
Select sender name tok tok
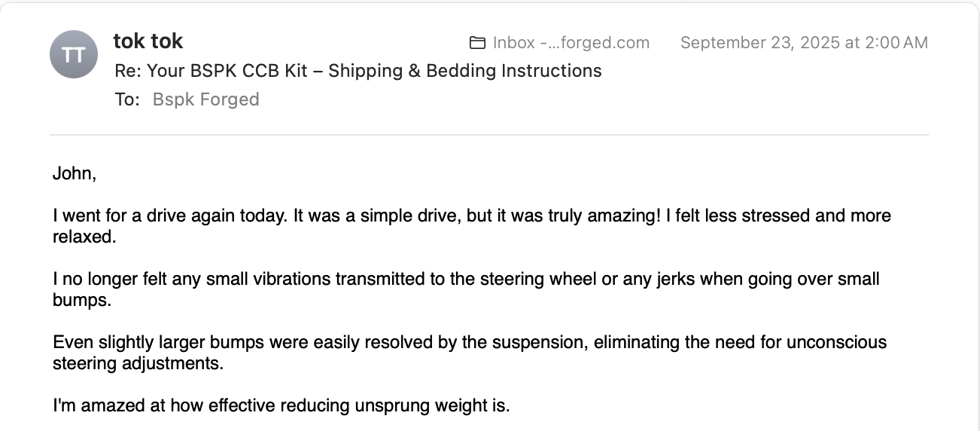click(148, 41)
